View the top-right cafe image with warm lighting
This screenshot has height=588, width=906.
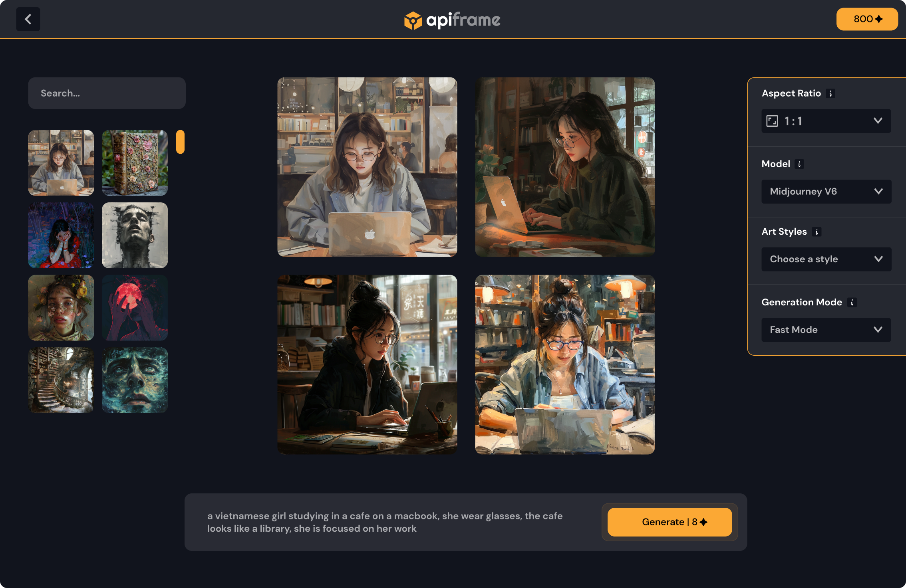[x=565, y=166]
